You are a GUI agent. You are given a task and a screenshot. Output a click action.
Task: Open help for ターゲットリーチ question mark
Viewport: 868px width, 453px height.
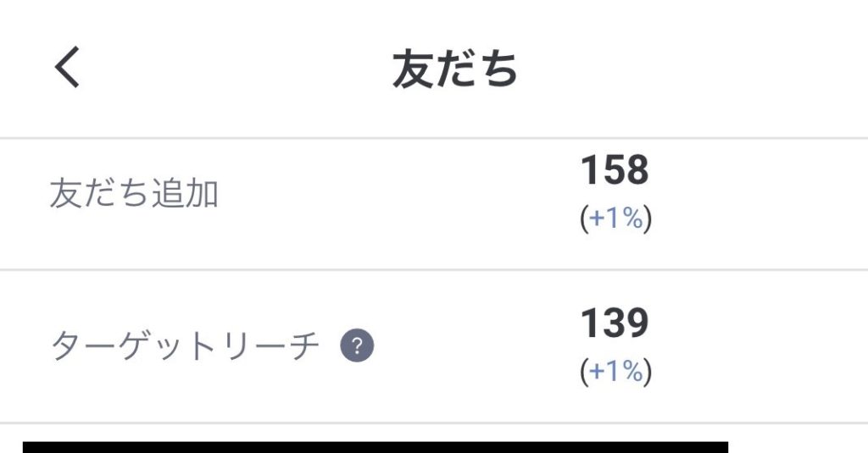click(357, 346)
